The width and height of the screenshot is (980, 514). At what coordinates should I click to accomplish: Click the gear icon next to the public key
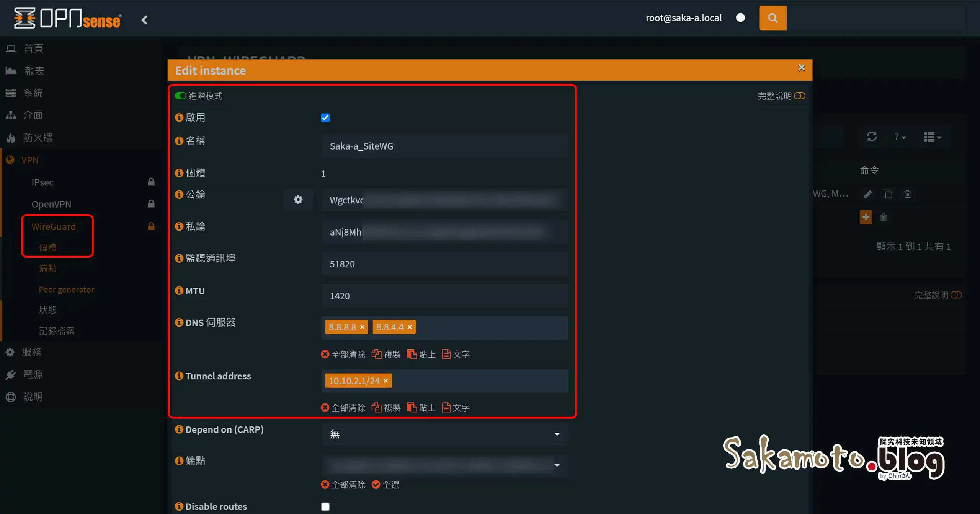click(x=298, y=200)
